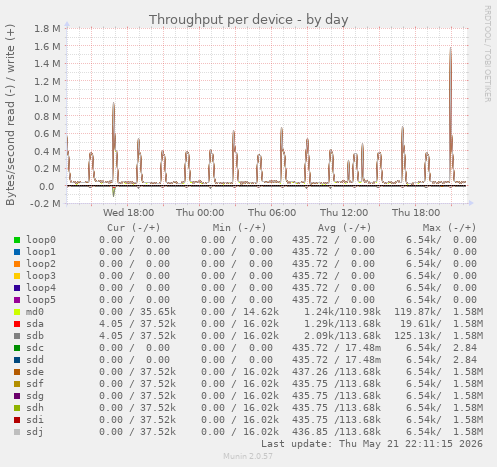Click the sdd navy legend swatch
This screenshot has height=467, width=497.
pyautogui.click(x=17, y=360)
